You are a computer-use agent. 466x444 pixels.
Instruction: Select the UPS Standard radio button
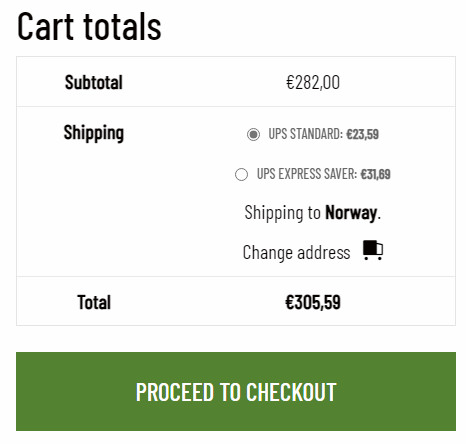click(253, 135)
